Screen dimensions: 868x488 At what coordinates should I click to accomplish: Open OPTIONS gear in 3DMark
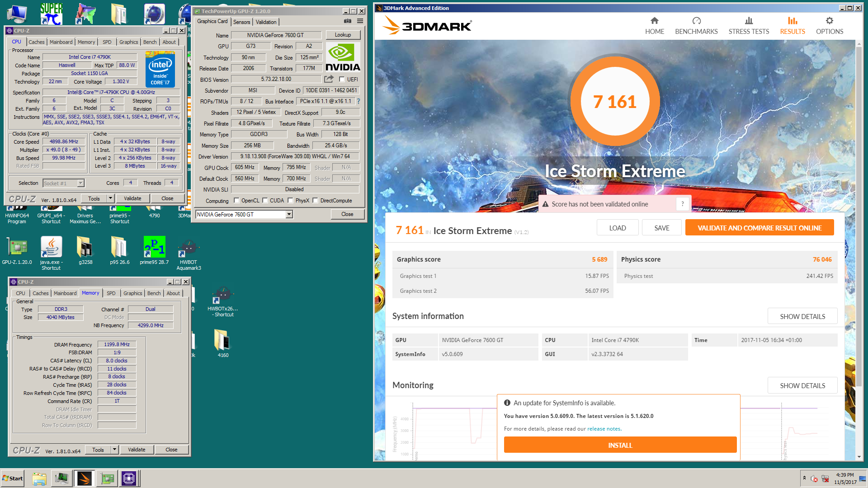click(x=829, y=26)
